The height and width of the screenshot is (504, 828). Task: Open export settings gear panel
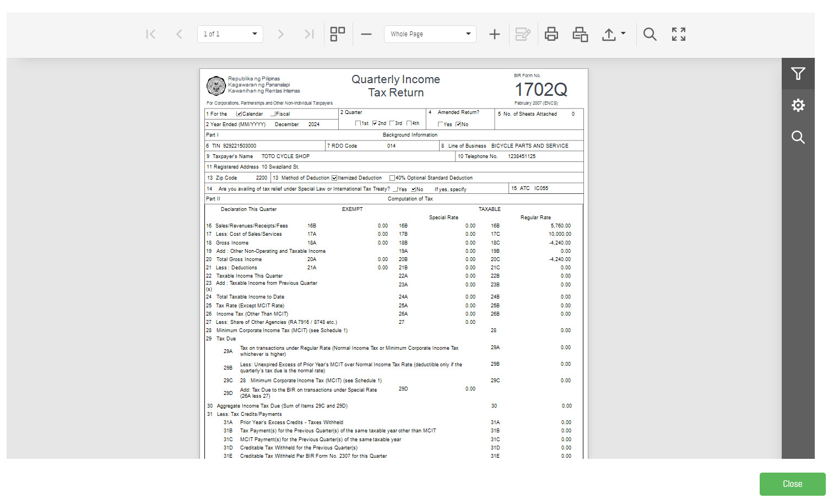(x=798, y=105)
